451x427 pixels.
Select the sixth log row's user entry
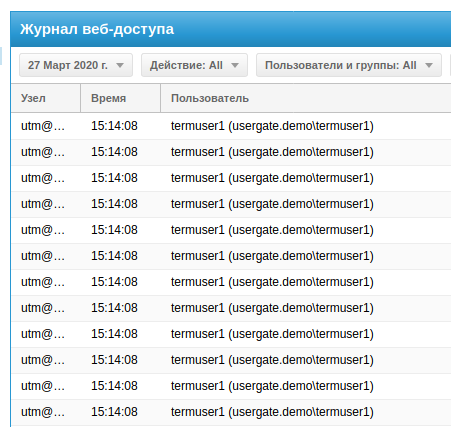click(x=272, y=256)
